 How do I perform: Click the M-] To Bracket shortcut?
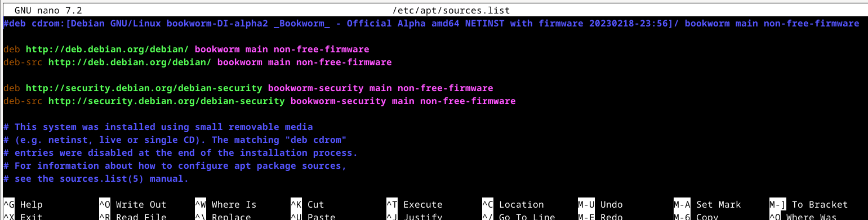point(809,204)
